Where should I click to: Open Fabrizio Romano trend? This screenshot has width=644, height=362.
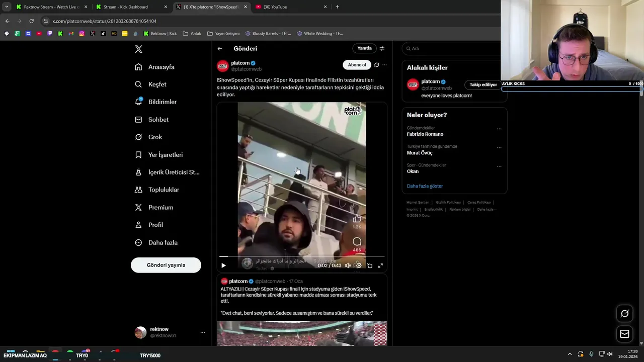(x=425, y=134)
